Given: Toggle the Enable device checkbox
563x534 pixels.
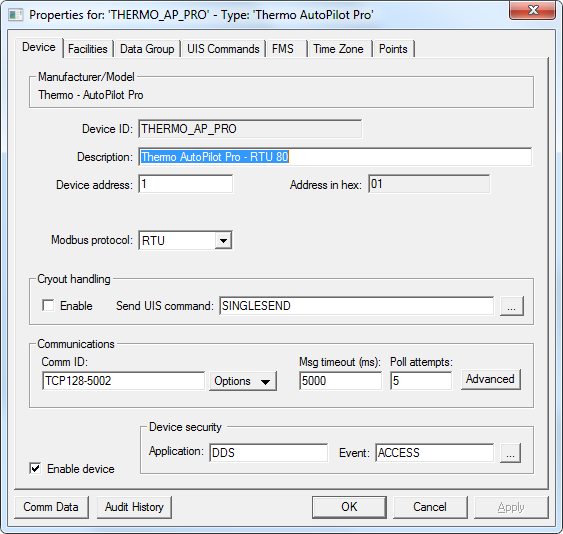Looking at the screenshot, I should click(x=35, y=468).
